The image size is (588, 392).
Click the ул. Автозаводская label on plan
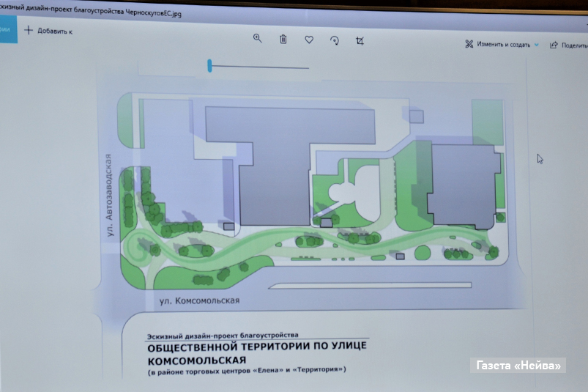tap(109, 195)
